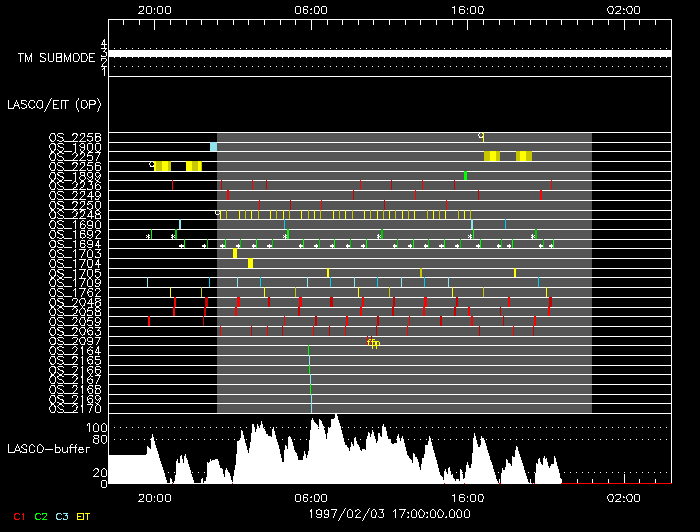Click the first yellow block on OS_2256 row
Viewport: 700px width, 532px height.
click(163, 166)
